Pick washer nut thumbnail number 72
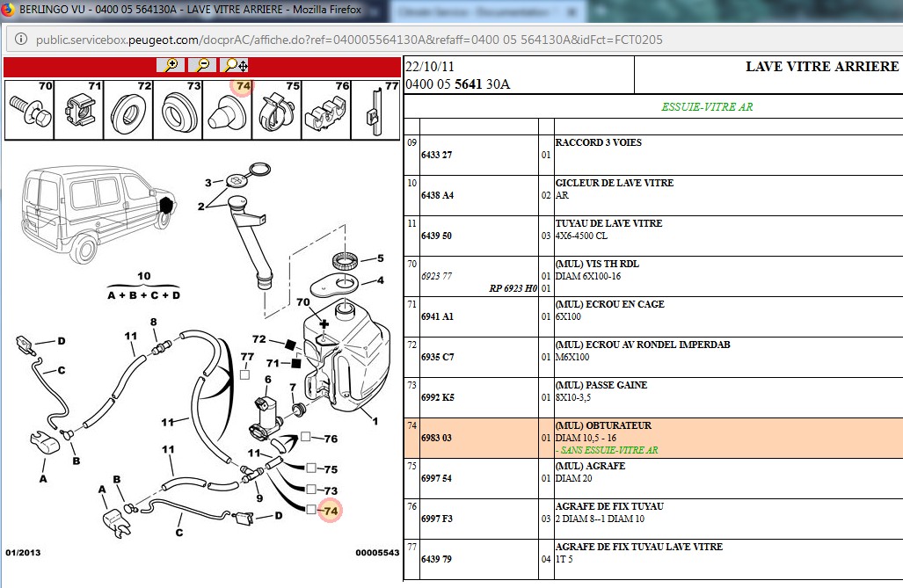The height and width of the screenshot is (588, 903). 128,110
